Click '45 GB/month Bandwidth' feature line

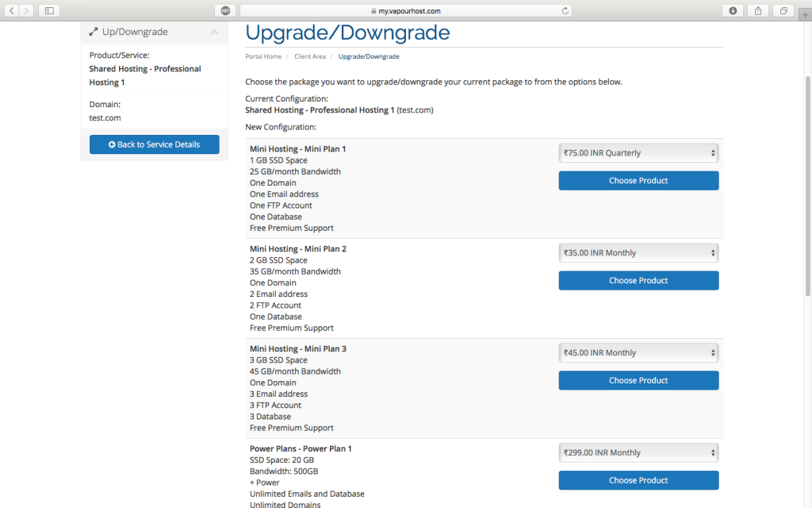[295, 371]
